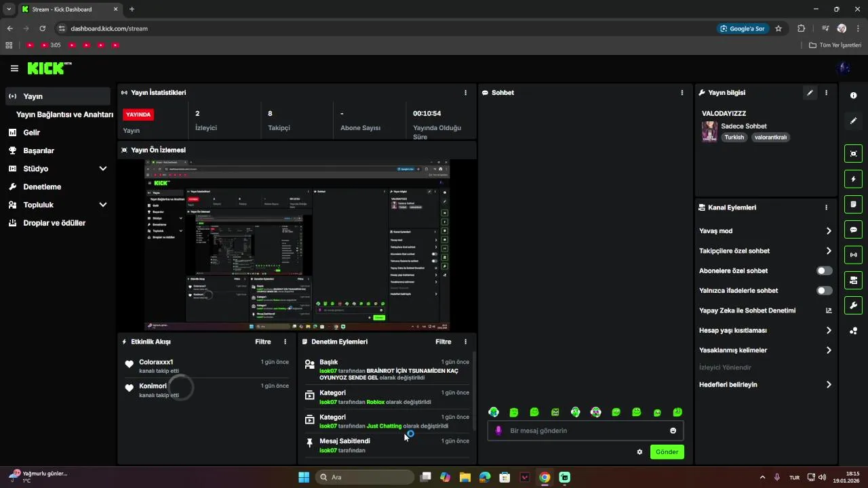Screen dimensions: 868x488
Task: Expand Hesap yaşı kısıtlaması arrow
Action: tap(829, 331)
